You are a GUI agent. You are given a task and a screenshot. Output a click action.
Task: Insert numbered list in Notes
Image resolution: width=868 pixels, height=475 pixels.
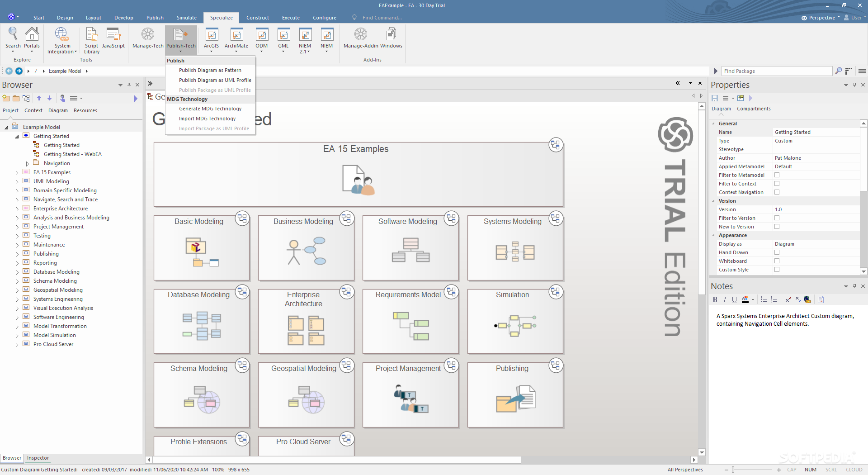tap(774, 299)
